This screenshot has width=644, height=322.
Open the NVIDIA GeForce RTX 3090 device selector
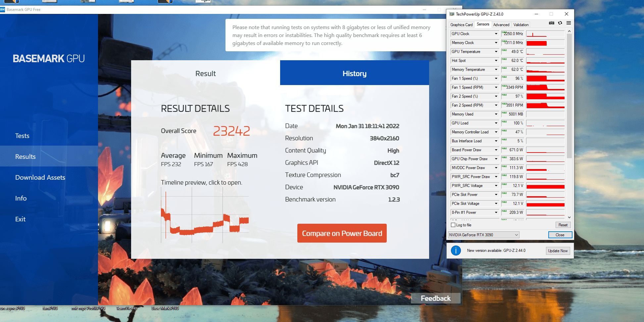point(483,235)
